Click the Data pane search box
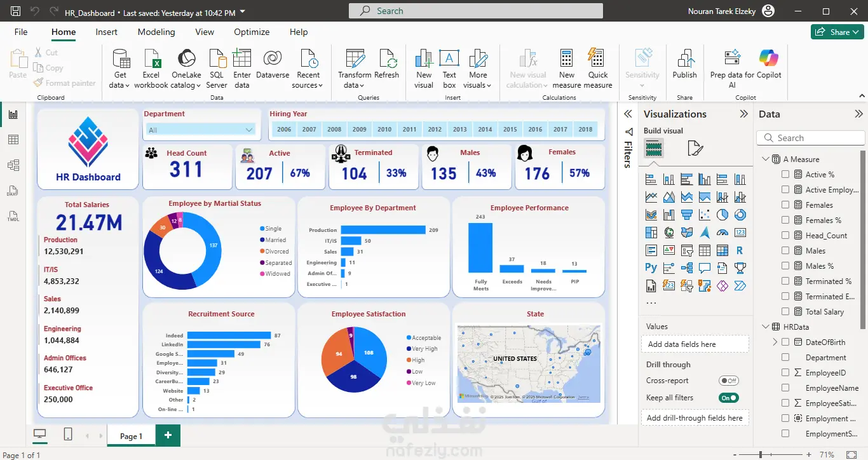 [x=810, y=138]
